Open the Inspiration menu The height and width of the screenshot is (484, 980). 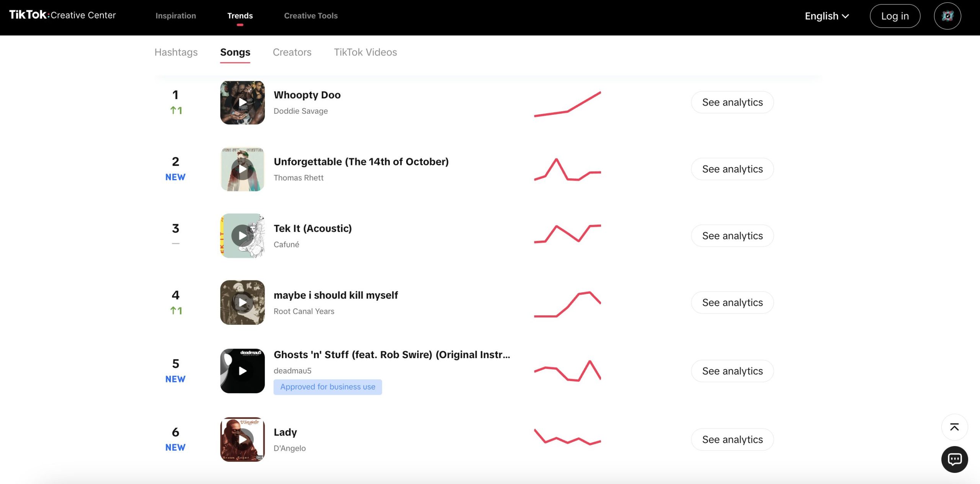point(176,16)
